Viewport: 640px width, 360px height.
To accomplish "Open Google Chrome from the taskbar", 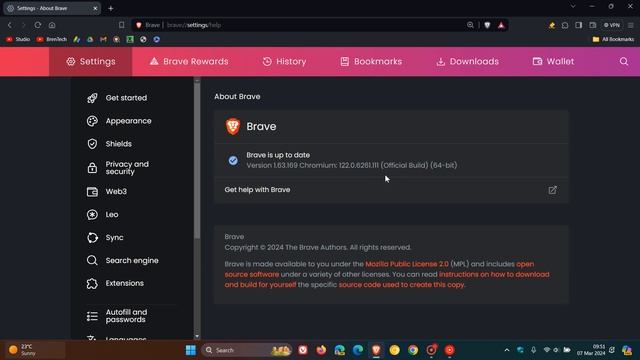I will coord(413,350).
